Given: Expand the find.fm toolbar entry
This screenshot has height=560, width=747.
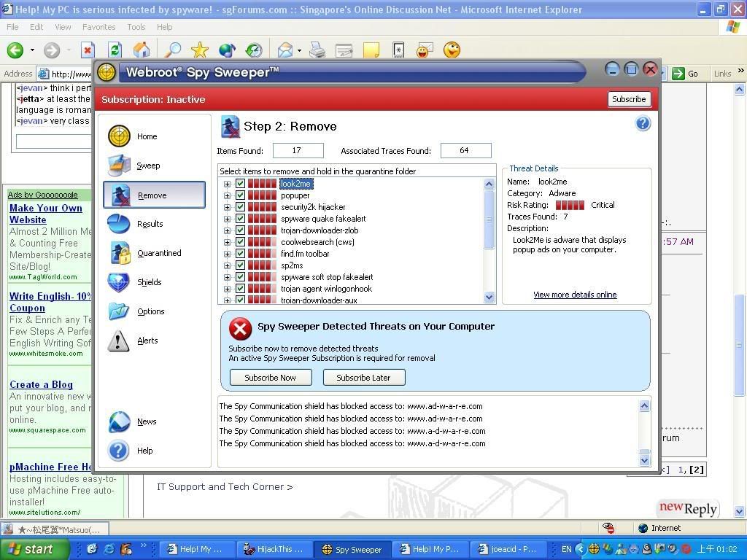Looking at the screenshot, I should point(227,254).
